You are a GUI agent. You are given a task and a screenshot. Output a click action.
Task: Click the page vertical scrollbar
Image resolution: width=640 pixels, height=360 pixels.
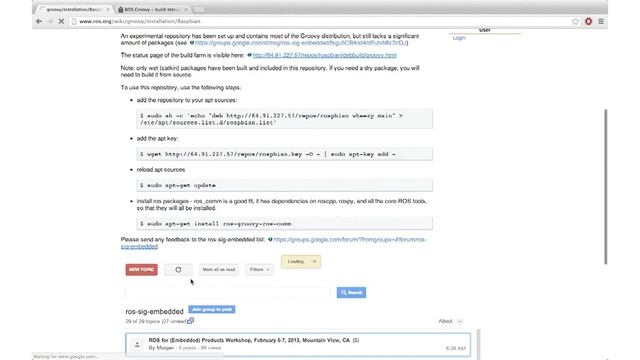pyautogui.click(x=605, y=187)
